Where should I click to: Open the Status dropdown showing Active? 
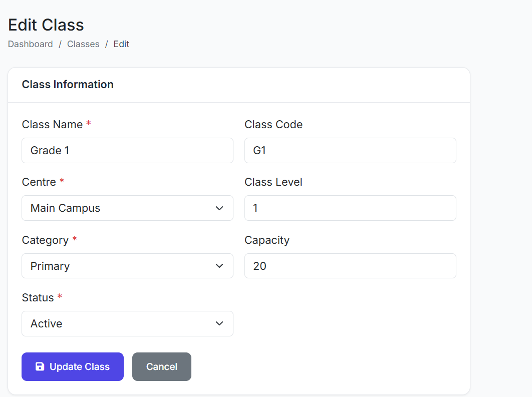127,324
